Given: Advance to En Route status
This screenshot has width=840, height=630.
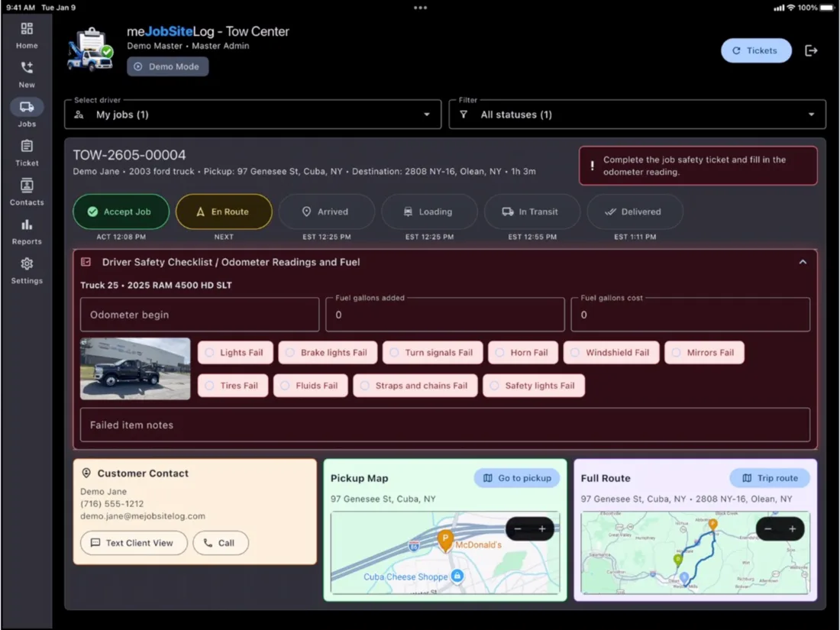Looking at the screenshot, I should [224, 212].
